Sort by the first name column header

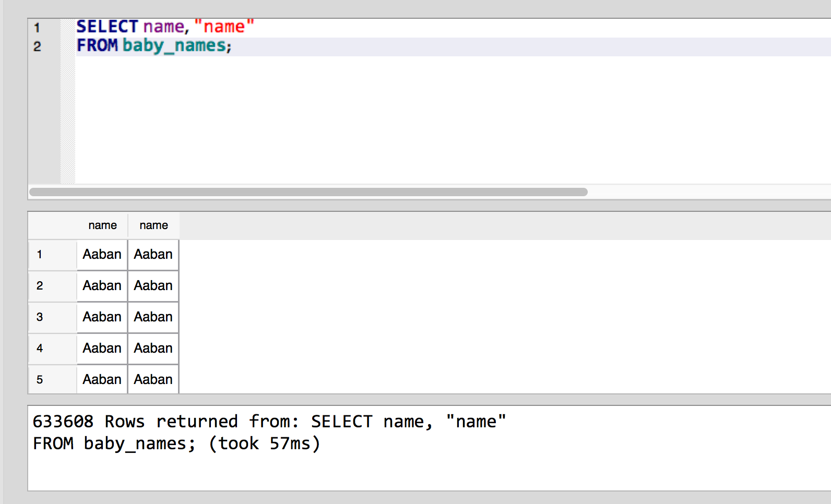click(x=102, y=225)
